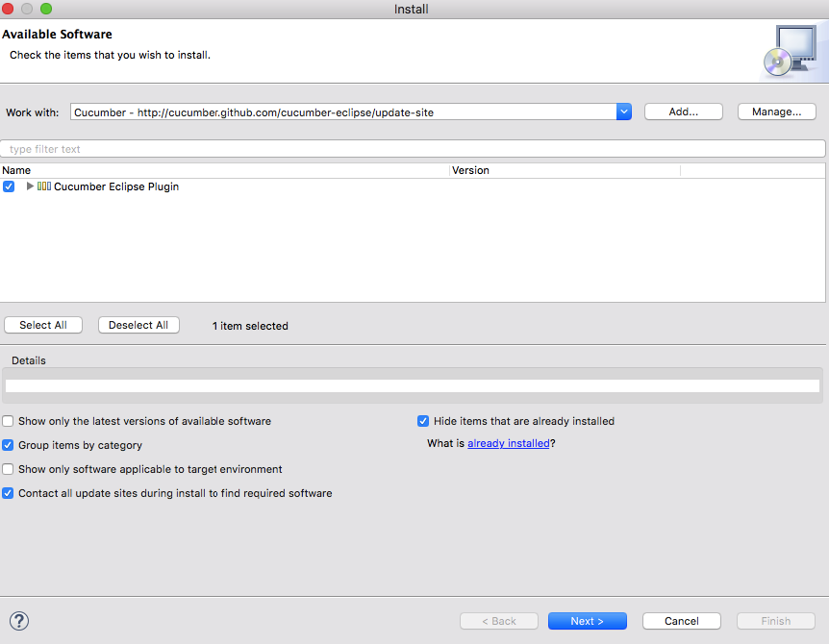Image resolution: width=829 pixels, height=644 pixels.
Task: Open the help question mark icon
Action: [x=18, y=620]
